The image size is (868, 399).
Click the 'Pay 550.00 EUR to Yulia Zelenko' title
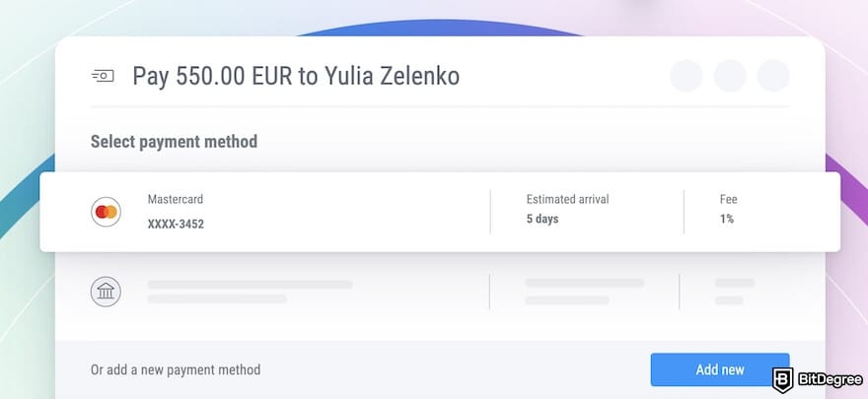[296, 76]
